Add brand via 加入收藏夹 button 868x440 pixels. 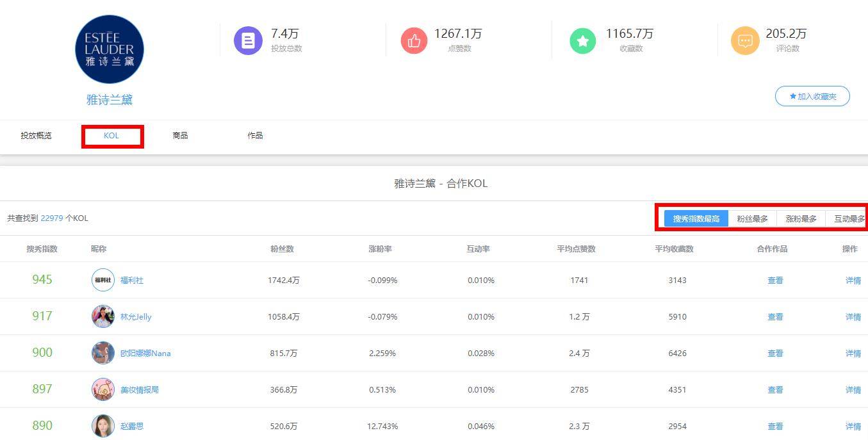tap(812, 96)
